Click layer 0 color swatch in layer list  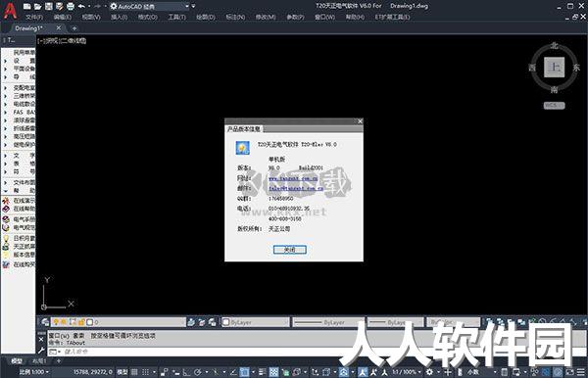click(89, 322)
